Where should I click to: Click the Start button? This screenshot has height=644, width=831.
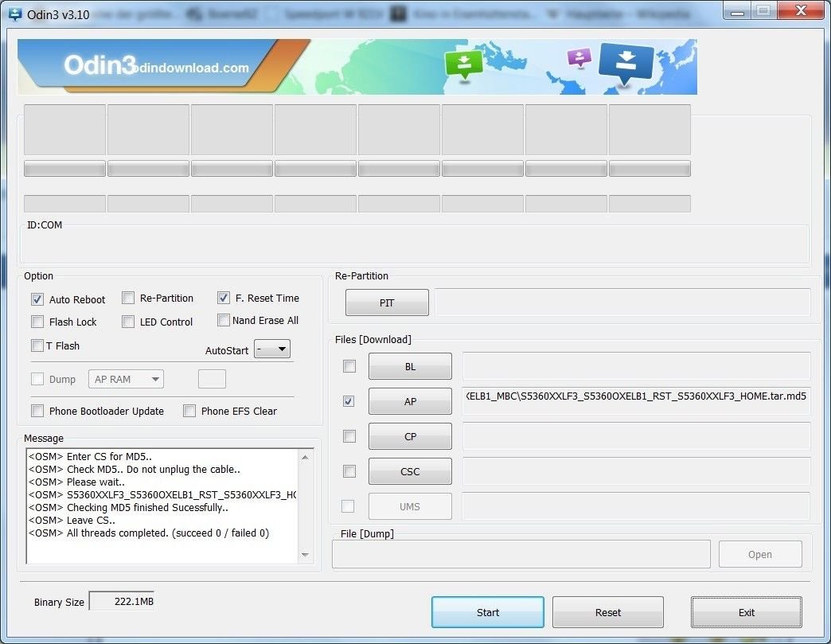click(x=488, y=612)
